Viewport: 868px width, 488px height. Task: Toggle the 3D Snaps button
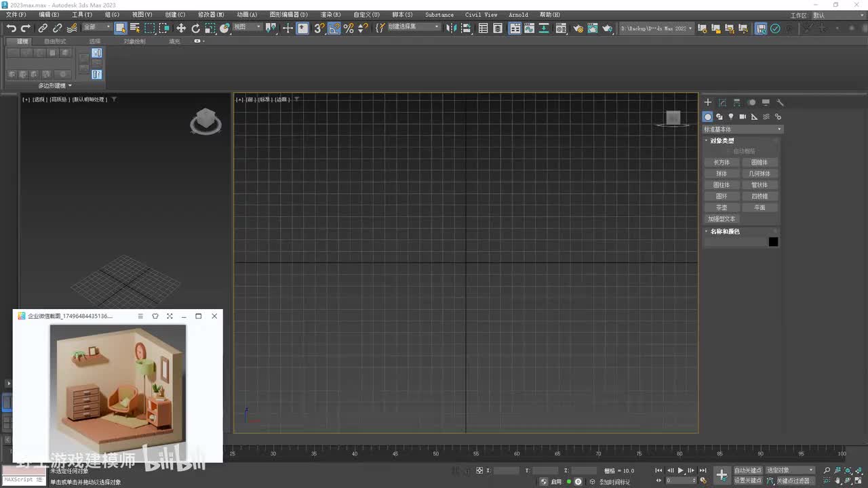tap(319, 28)
